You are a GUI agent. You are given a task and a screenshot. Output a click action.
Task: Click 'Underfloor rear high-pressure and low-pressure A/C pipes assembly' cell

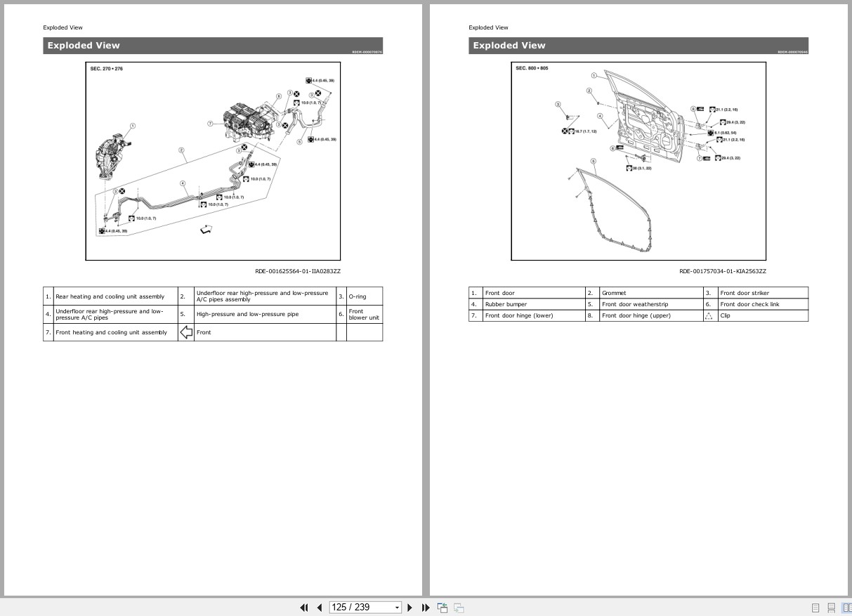[265, 296]
